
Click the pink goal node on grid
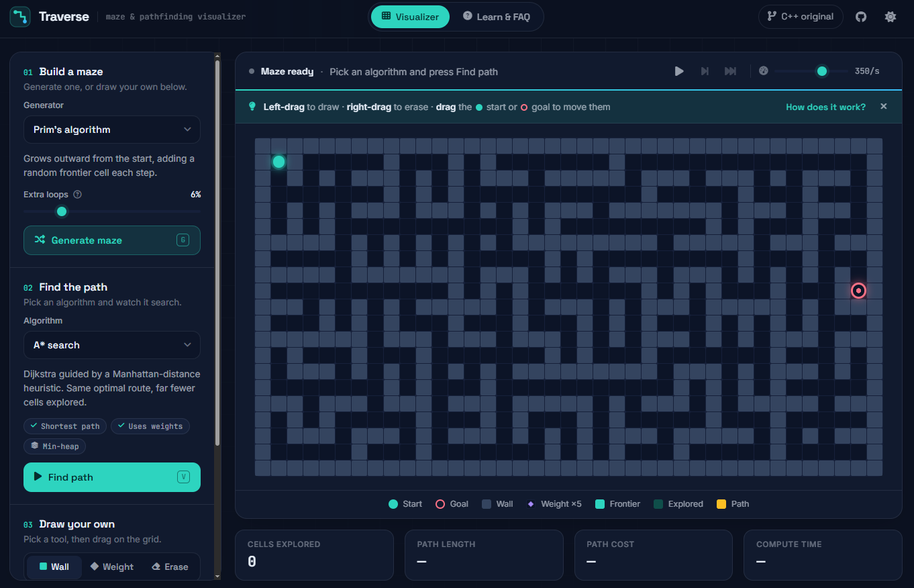click(x=858, y=291)
